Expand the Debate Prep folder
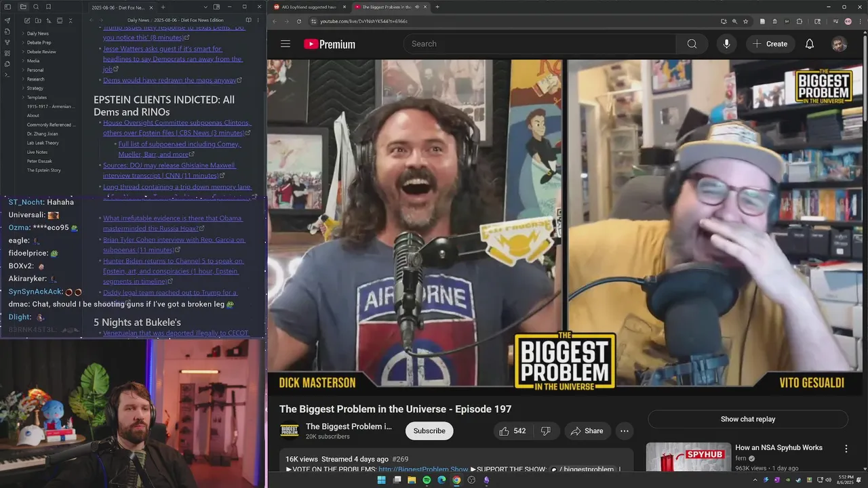The height and width of the screenshot is (488, 868). [39, 43]
